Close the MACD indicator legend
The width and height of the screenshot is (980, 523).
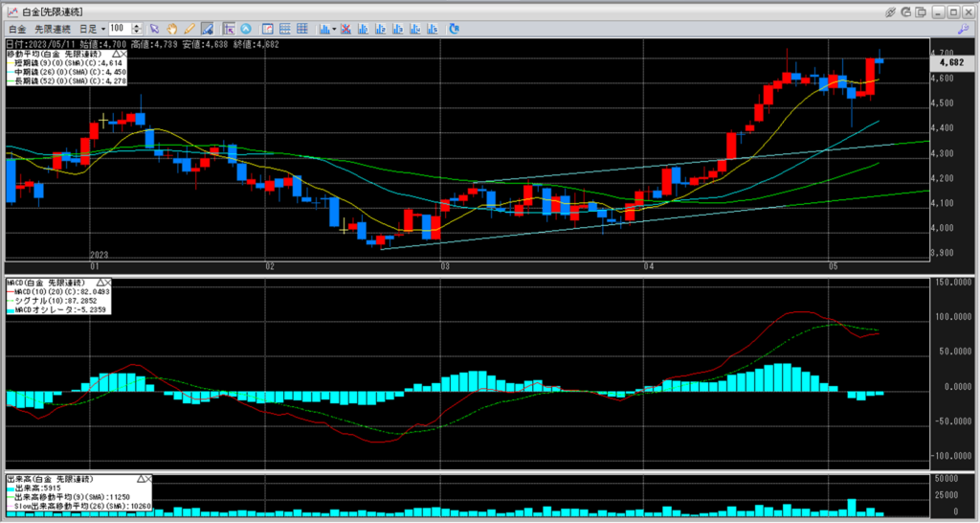click(106, 284)
